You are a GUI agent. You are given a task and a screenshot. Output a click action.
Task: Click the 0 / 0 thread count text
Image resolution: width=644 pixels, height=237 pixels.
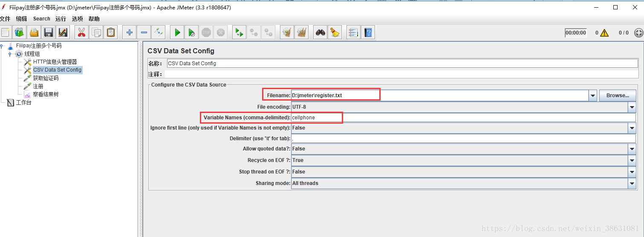click(x=624, y=33)
